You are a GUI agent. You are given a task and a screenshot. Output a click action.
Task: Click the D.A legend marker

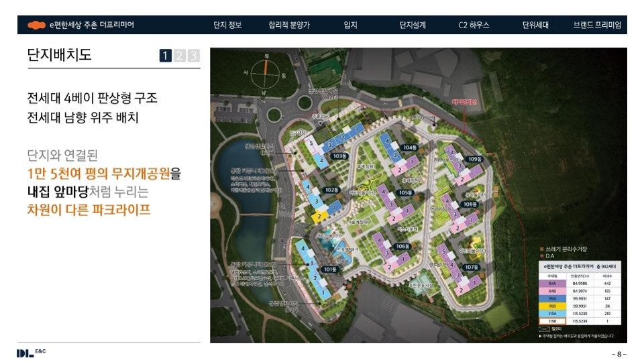pyautogui.click(x=542, y=255)
